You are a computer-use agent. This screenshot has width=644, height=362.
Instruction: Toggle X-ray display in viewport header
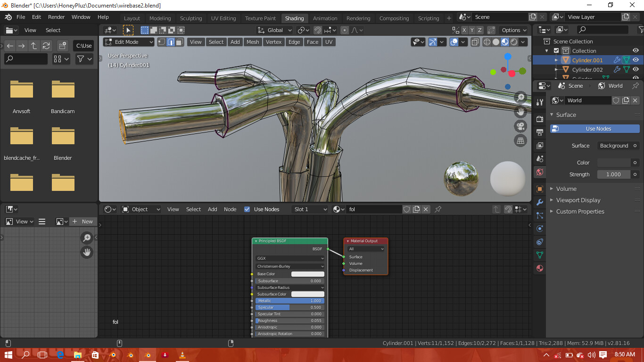click(475, 42)
